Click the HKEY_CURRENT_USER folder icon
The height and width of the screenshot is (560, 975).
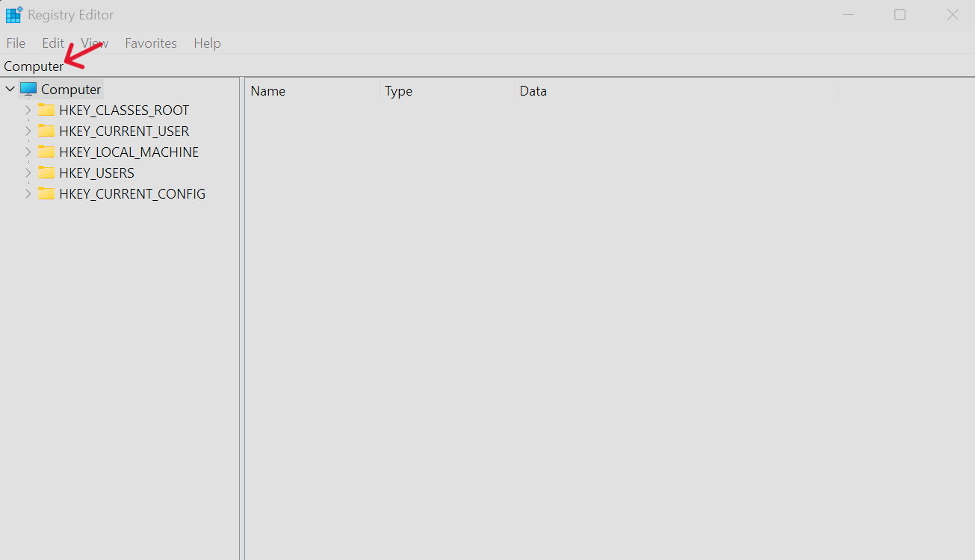[47, 131]
